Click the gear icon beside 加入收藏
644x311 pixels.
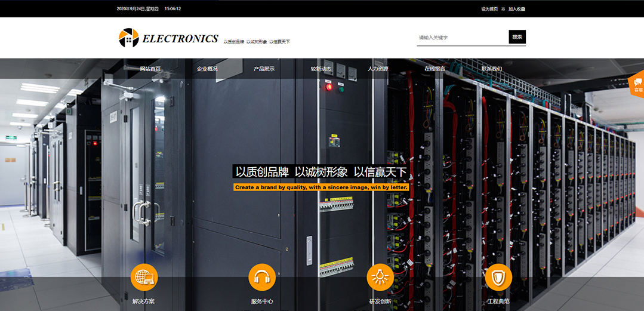click(503, 9)
